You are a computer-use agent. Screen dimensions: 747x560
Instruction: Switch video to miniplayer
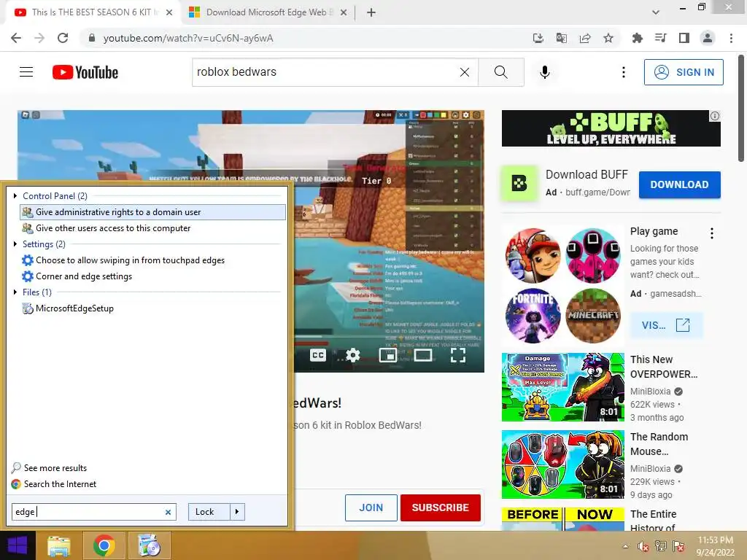(x=388, y=355)
